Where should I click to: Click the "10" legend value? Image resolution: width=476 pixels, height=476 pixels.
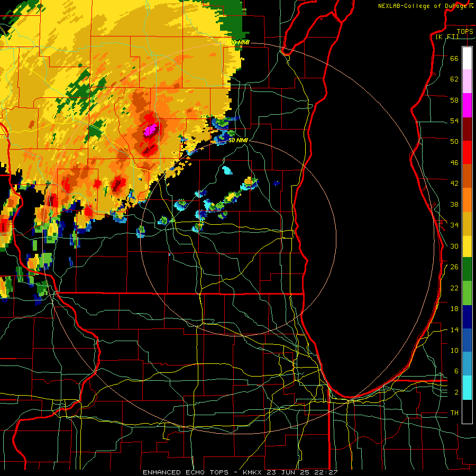click(454, 350)
